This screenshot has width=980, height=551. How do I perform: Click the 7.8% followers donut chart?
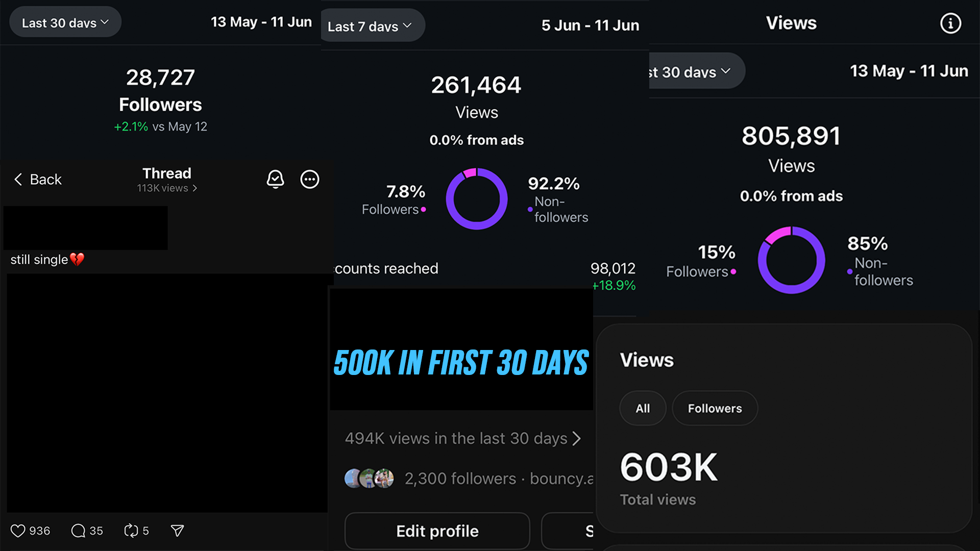pos(476,199)
